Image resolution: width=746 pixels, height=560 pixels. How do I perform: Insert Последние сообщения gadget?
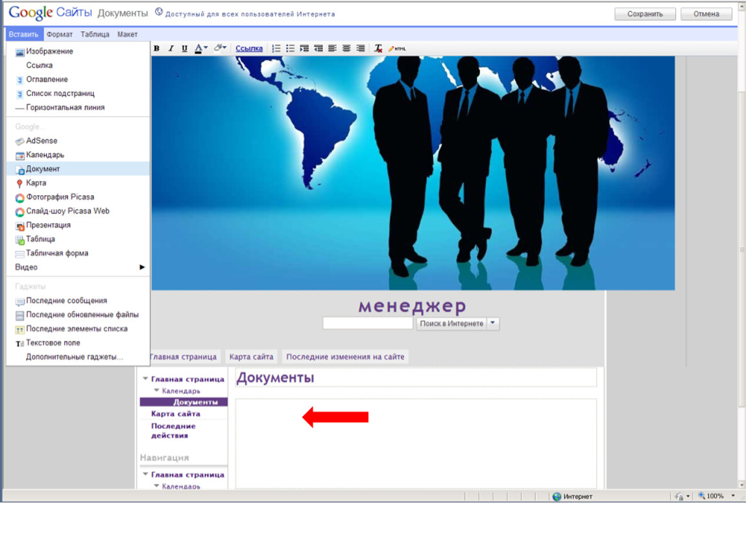point(78,301)
